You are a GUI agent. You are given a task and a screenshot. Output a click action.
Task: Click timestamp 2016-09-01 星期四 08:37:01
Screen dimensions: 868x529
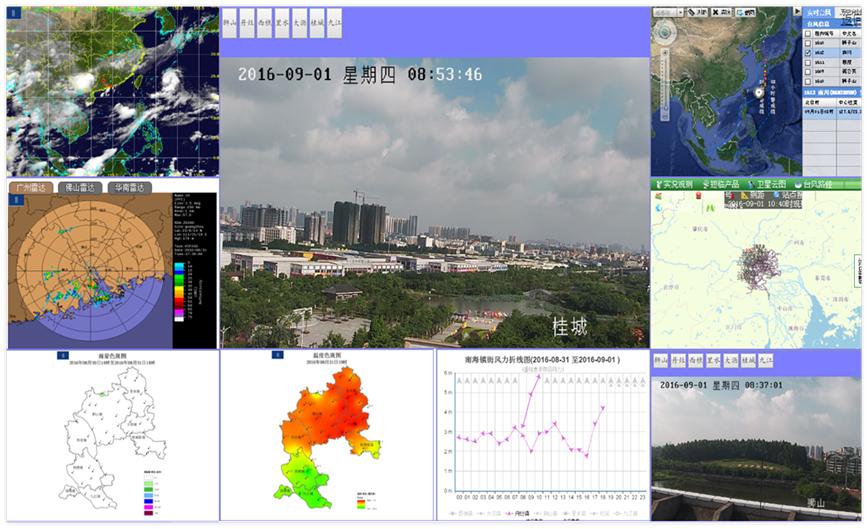tap(721, 385)
